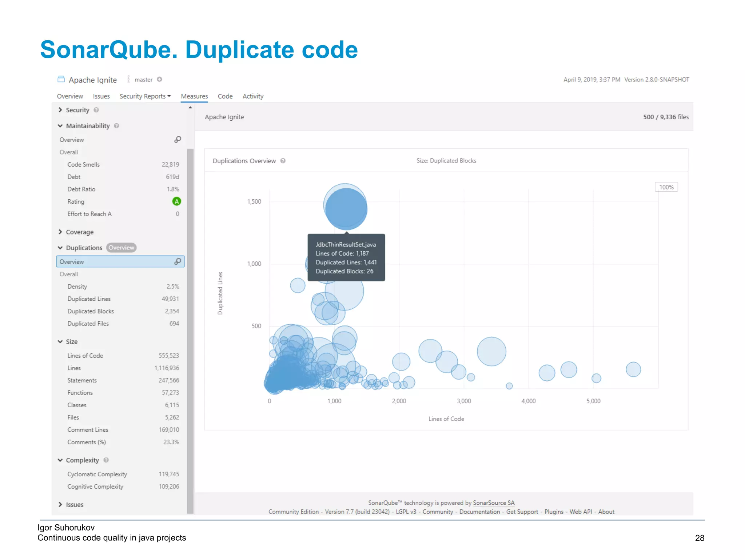
Task: Click the green A maintainability rating badge
Action: click(176, 201)
